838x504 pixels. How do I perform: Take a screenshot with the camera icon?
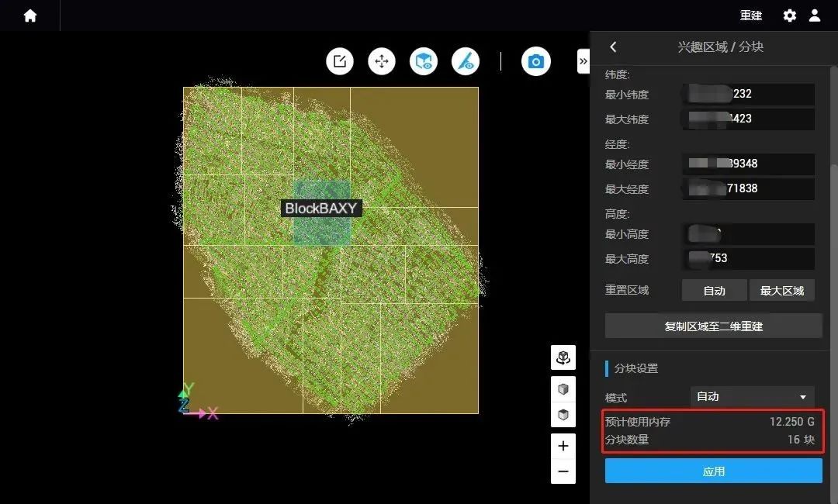pyautogui.click(x=535, y=61)
